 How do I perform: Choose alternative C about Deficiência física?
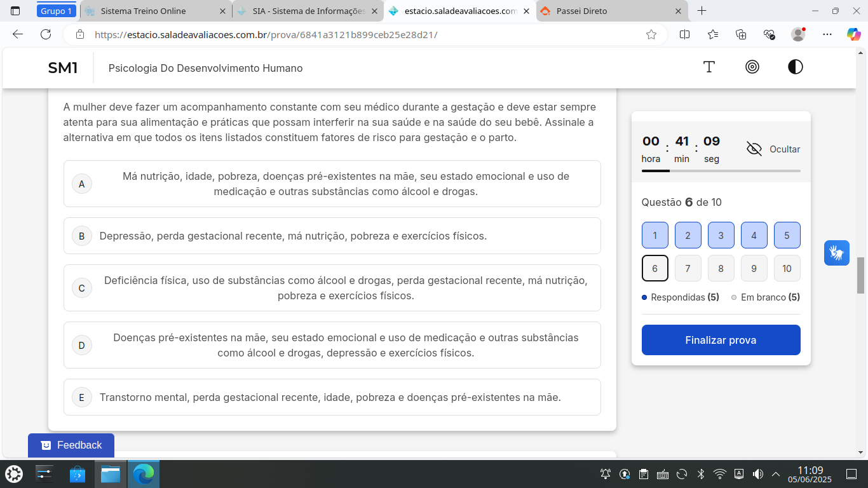coord(332,288)
